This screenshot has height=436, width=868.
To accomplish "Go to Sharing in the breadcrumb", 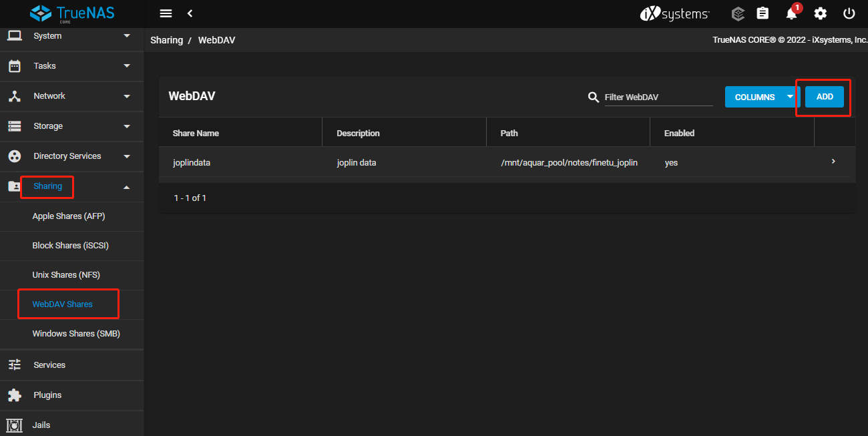I will [166, 40].
